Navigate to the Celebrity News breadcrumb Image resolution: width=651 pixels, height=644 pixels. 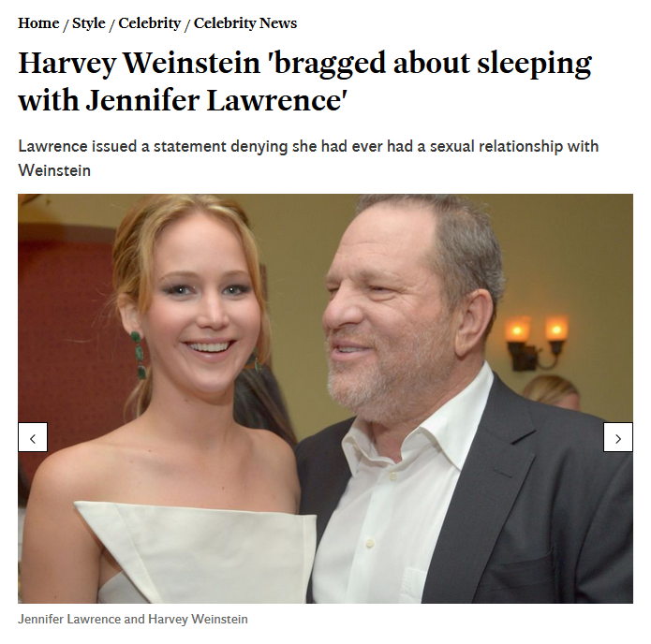click(x=245, y=23)
